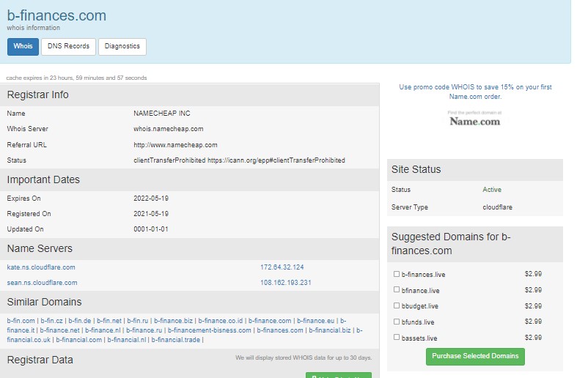Select expiry date 2022-05-19
The width and height of the screenshot is (588, 378).
click(151, 199)
